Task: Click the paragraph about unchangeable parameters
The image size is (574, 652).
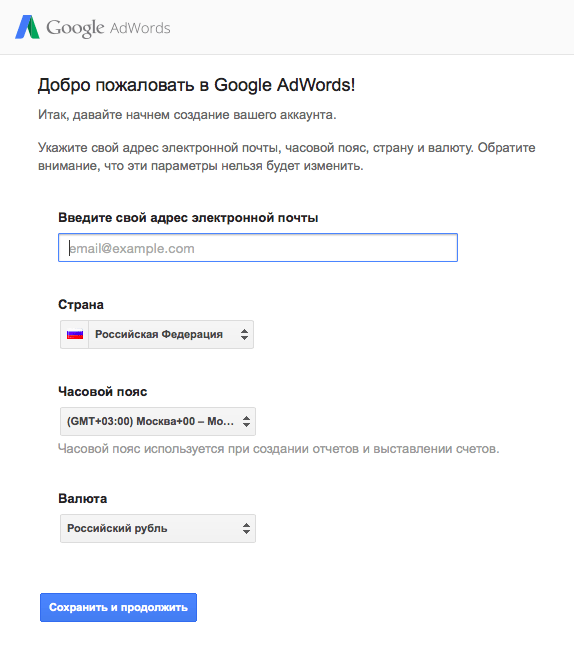Action: click(x=287, y=157)
